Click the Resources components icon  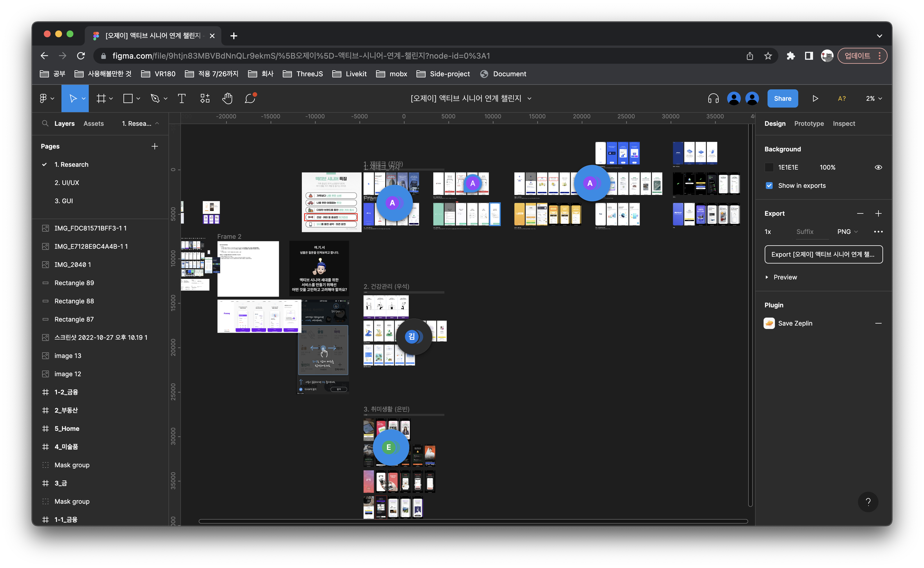click(x=205, y=98)
